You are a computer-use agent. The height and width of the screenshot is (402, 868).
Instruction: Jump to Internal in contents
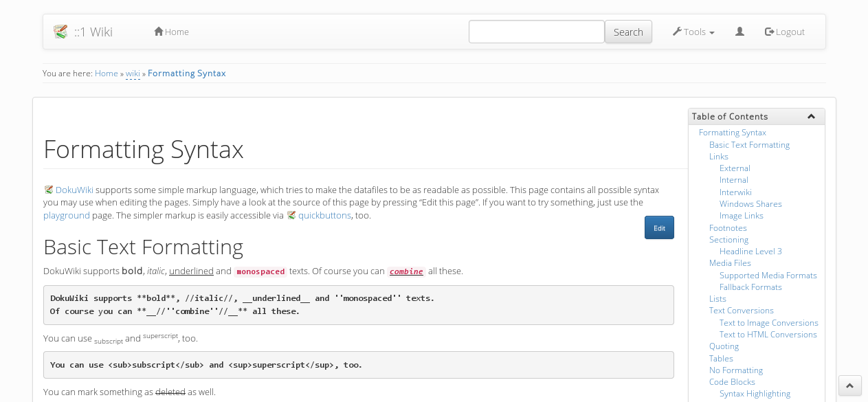click(x=734, y=180)
